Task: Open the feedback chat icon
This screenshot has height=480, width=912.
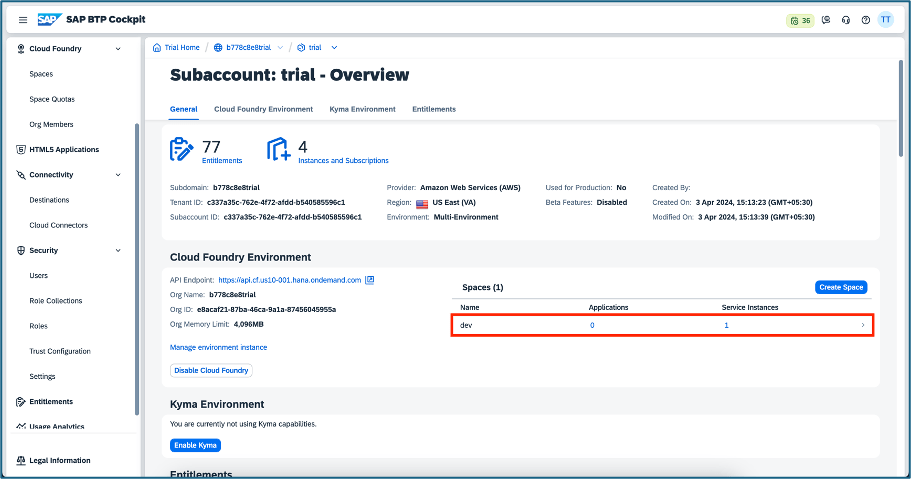Action: click(826, 20)
